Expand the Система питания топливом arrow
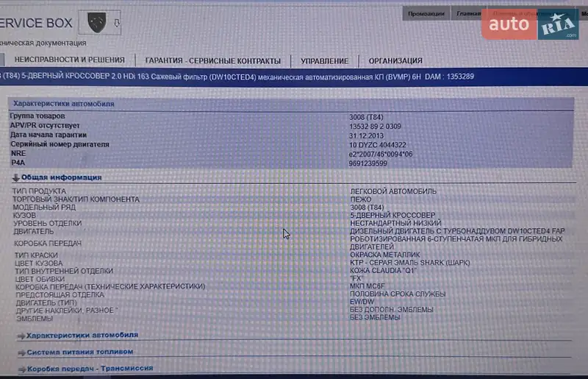This screenshot has width=588, height=379. click(x=21, y=353)
